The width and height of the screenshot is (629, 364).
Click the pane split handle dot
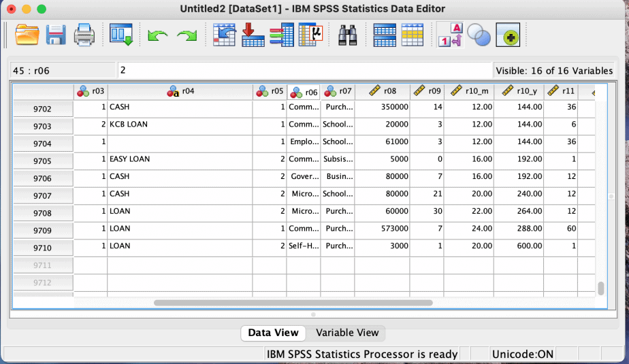click(x=313, y=314)
